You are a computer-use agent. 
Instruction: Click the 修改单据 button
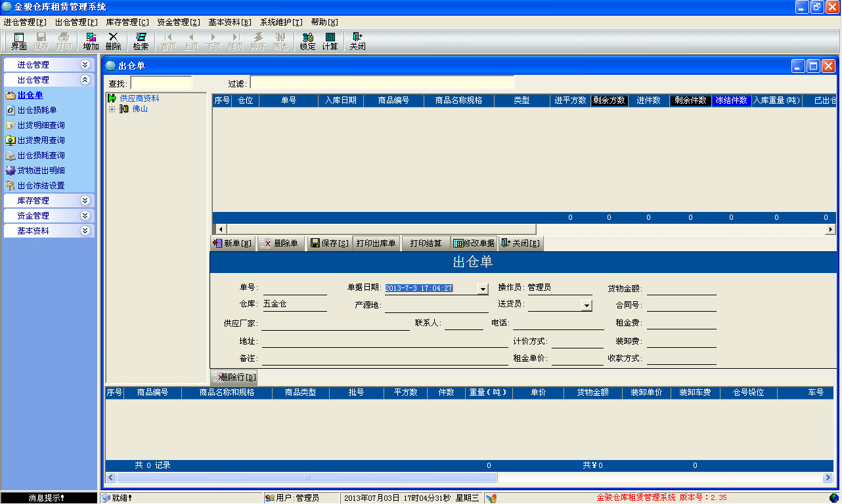tap(474, 243)
